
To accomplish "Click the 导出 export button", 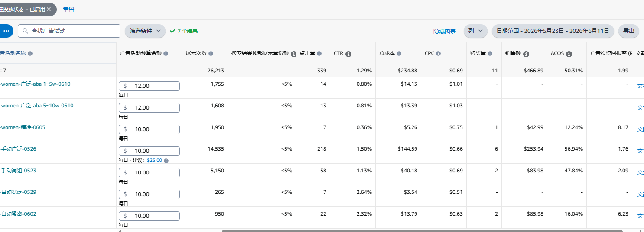I will (629, 31).
